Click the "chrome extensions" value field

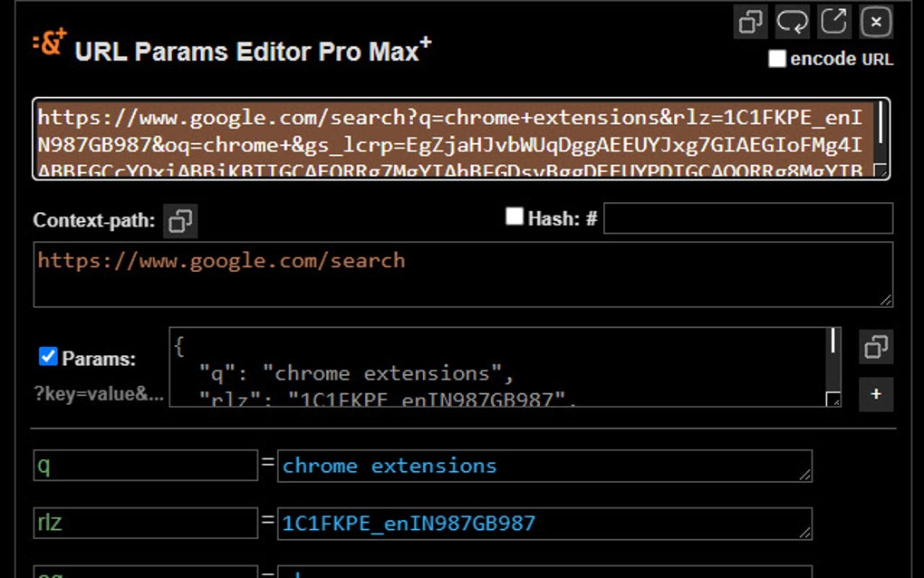click(544, 465)
